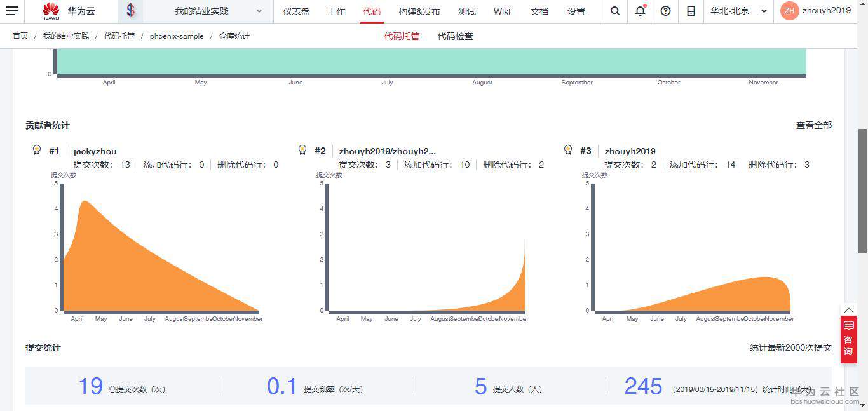Open the 仪表盘 menu
Viewport: 868px width, 411px height.
pos(296,11)
